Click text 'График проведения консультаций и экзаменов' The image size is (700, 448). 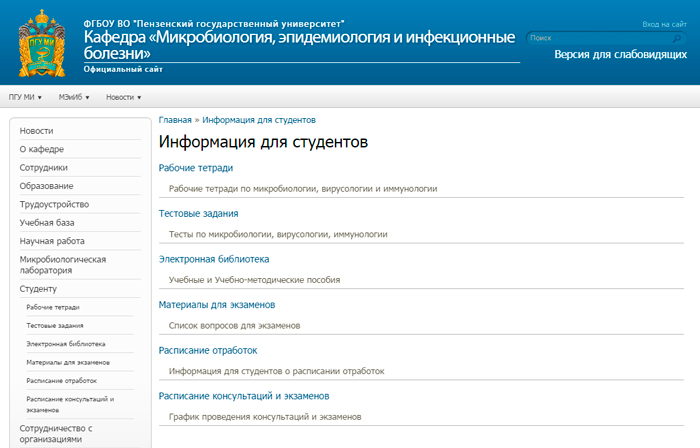point(265,417)
